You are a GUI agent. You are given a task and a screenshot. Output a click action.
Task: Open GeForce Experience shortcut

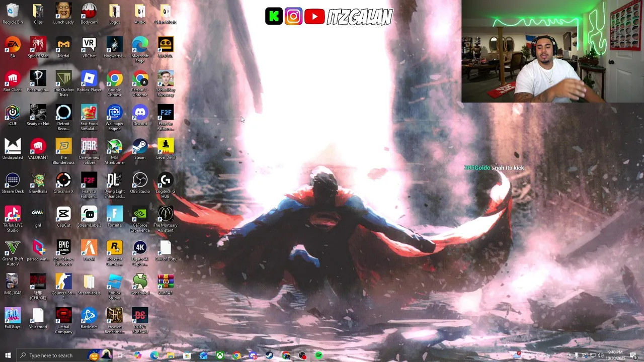140,219
